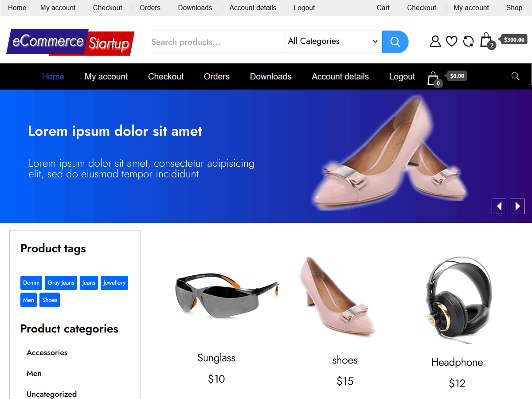Open the Orders menu item
532x399 pixels.
point(216,76)
